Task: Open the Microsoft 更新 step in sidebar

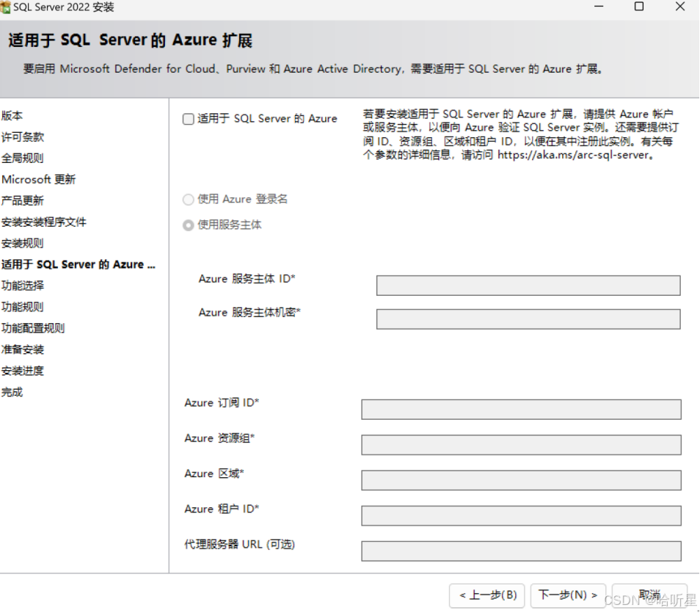Action: [39, 180]
